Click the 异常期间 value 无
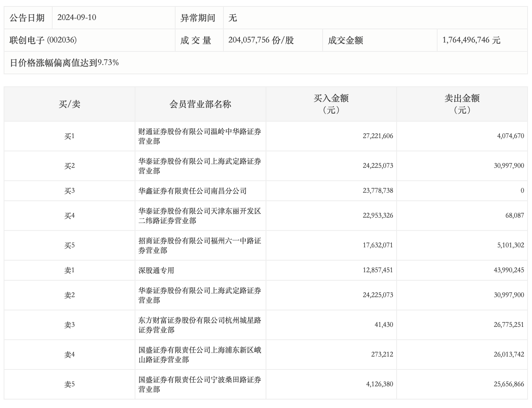The width and height of the screenshot is (532, 408). pos(233,18)
